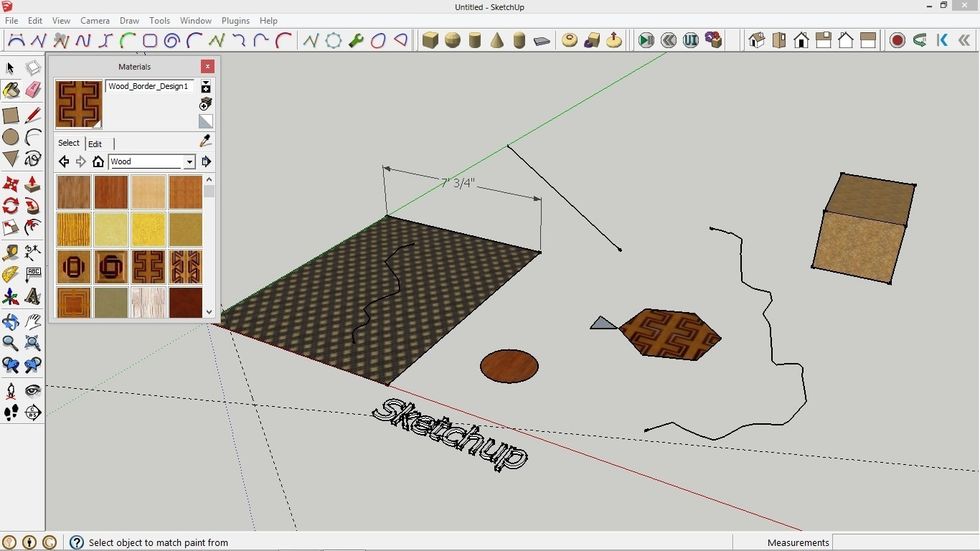Choose the Rectangle drawing tool
This screenshot has height=551, width=980.
11,115
